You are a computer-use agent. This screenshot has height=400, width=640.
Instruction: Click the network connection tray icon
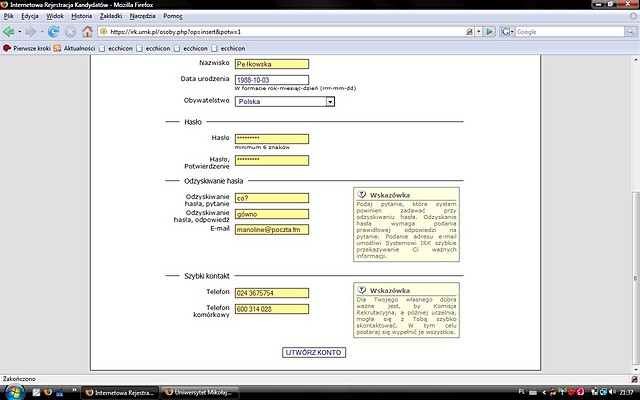point(603,392)
